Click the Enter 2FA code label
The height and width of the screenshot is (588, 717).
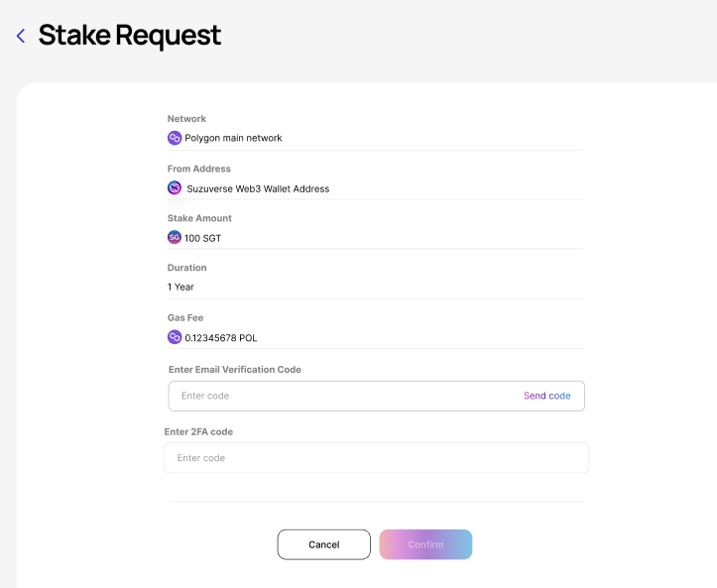pyautogui.click(x=198, y=431)
